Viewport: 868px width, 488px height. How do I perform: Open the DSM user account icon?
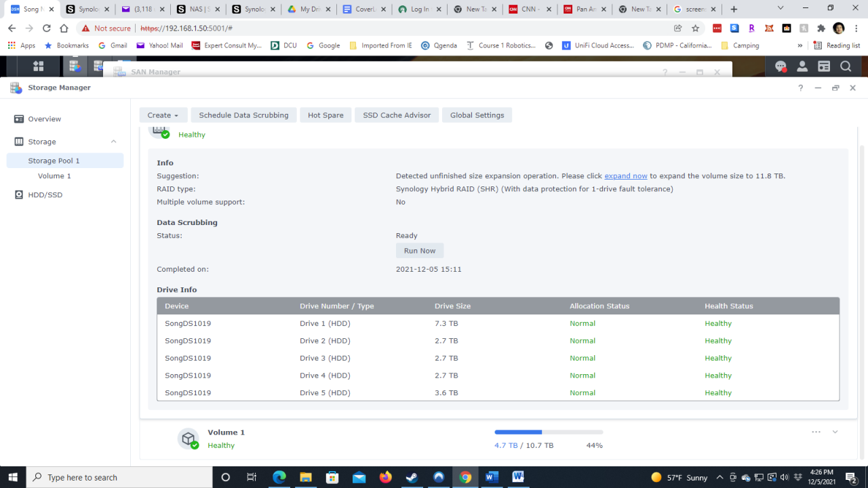click(802, 66)
